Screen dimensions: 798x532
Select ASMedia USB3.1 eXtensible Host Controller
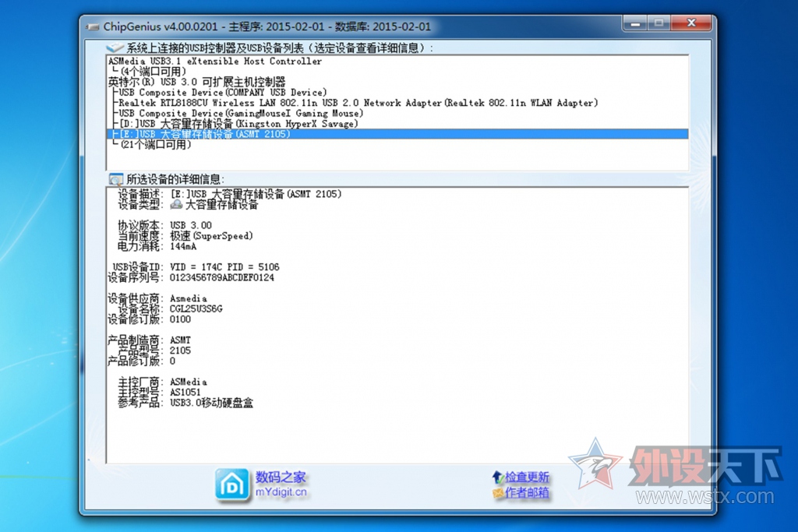(215, 61)
